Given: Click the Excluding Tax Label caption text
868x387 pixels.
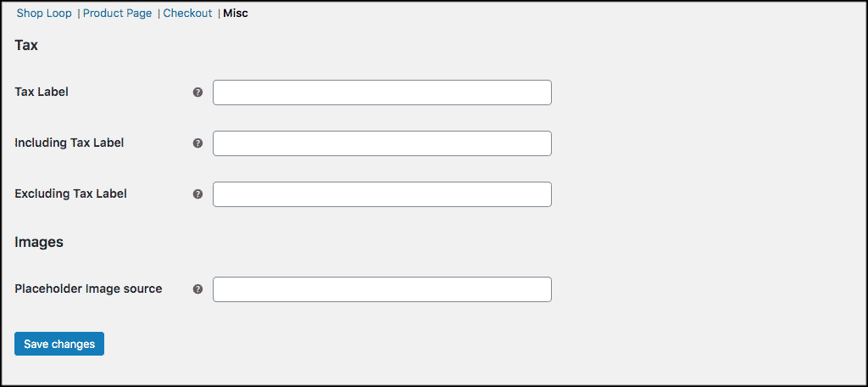Looking at the screenshot, I should (71, 193).
